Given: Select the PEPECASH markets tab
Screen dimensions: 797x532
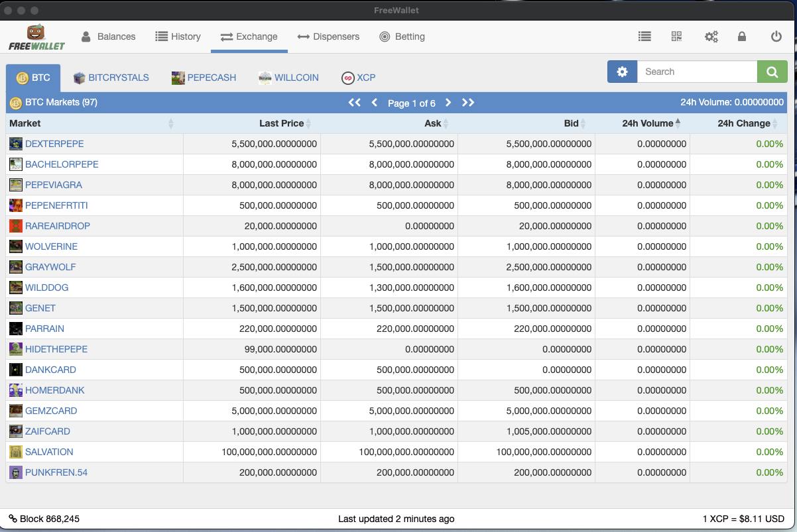Looking at the screenshot, I should click(204, 78).
